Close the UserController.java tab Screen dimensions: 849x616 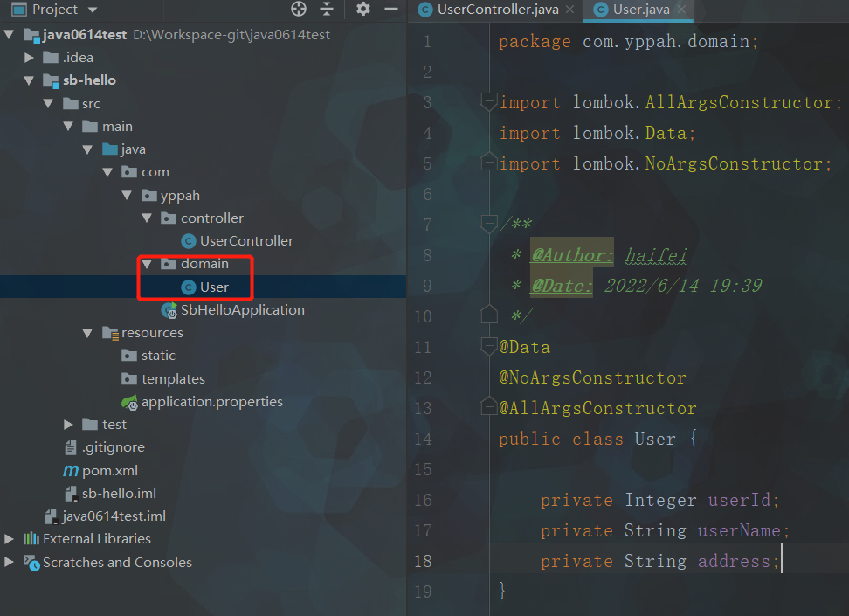(x=569, y=10)
